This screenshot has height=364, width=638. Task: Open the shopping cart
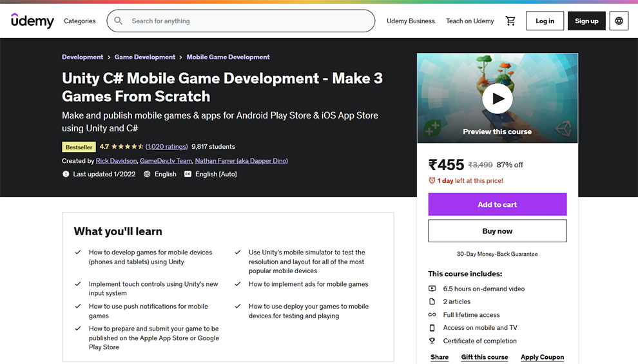[x=510, y=21]
